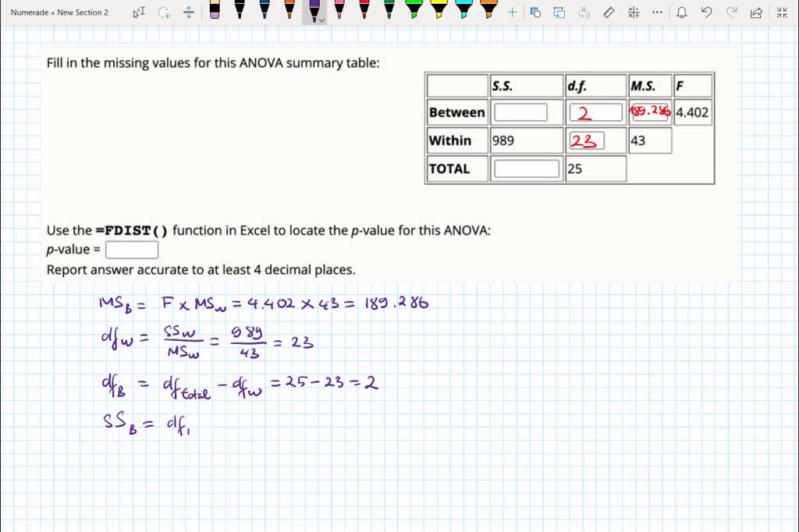Choose the red pen

(364, 12)
